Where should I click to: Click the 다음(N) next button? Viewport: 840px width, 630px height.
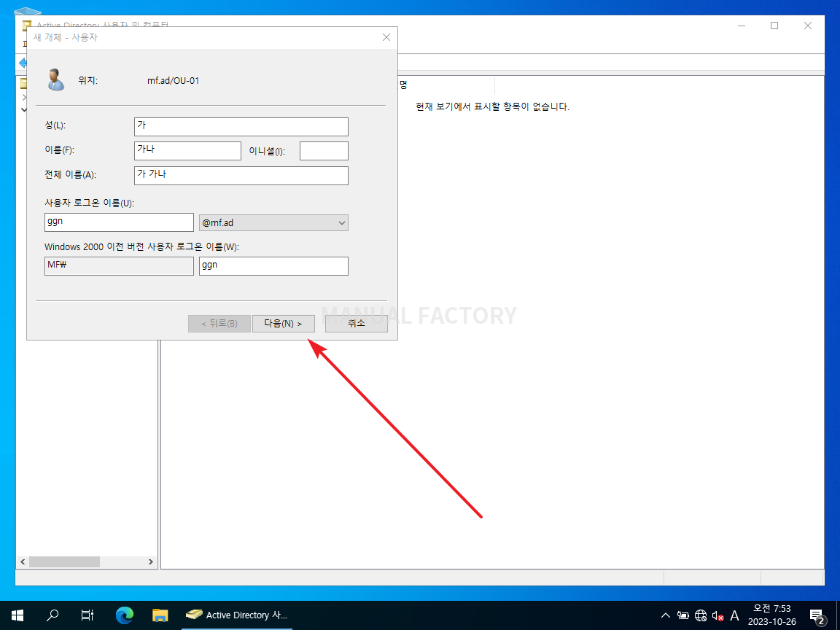(284, 324)
